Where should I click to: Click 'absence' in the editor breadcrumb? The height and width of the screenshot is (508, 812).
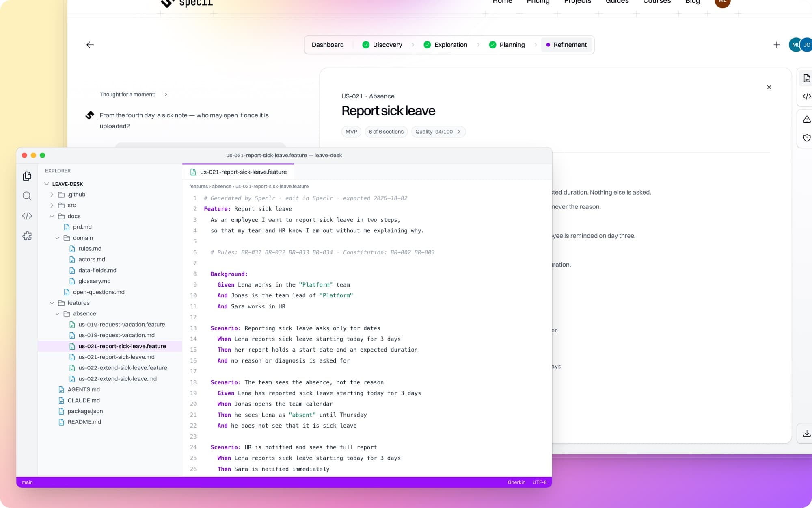coord(222,187)
